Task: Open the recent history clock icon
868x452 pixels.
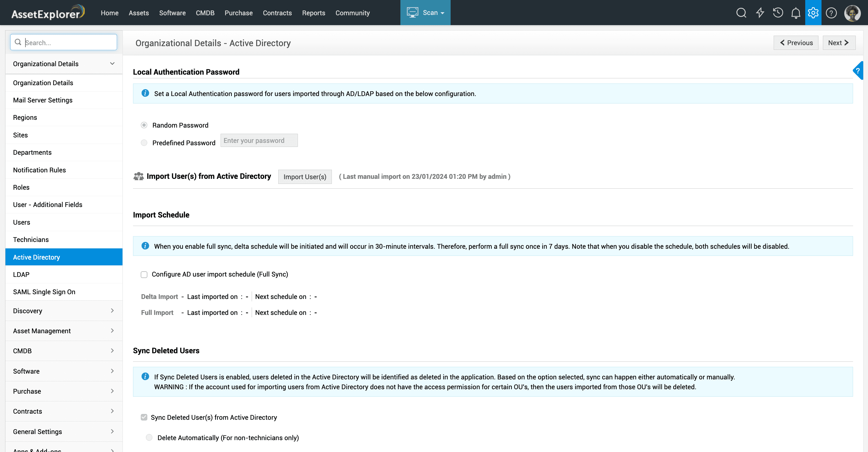Action: tap(778, 13)
